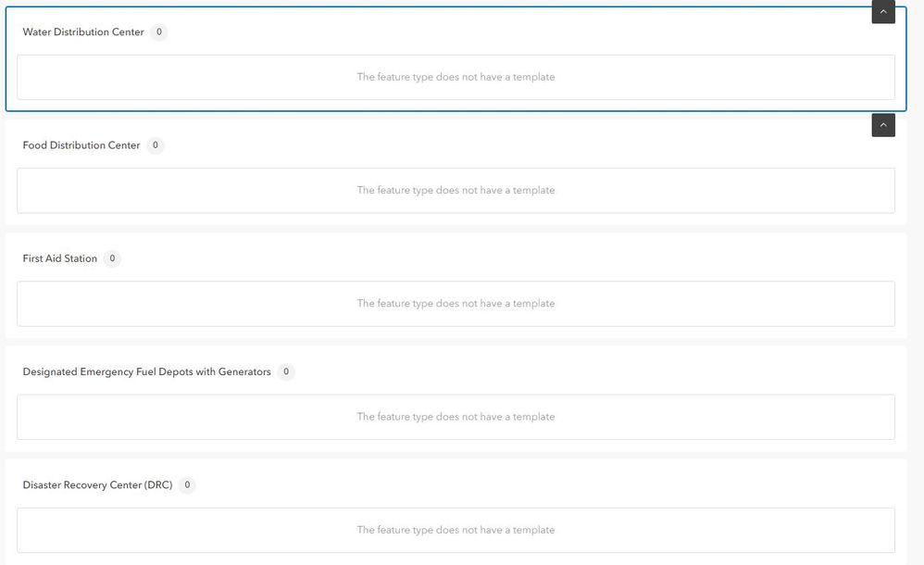Screen dimensions: 924x565
Task: Click the chevron-up button above Water Distribution Center
Action: coord(883,12)
